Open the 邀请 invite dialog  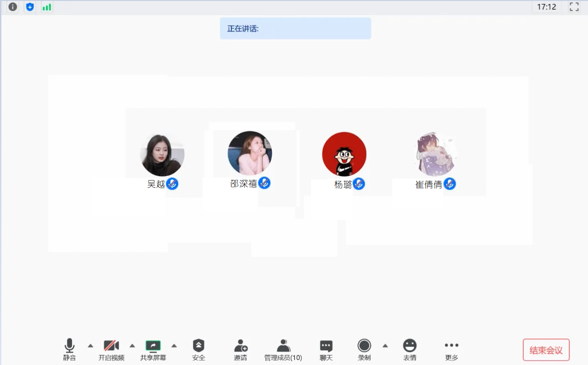pos(241,350)
